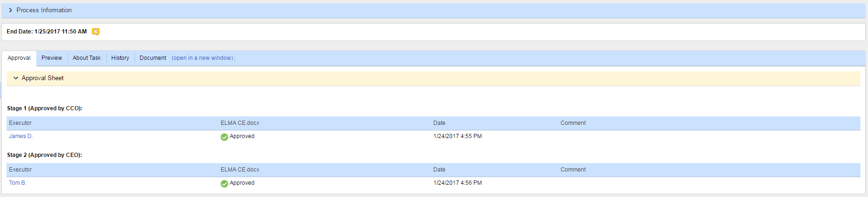Click the Stage 1 ELMA CE.docx column header
The width and height of the screenshot is (868, 197).
[240, 123]
